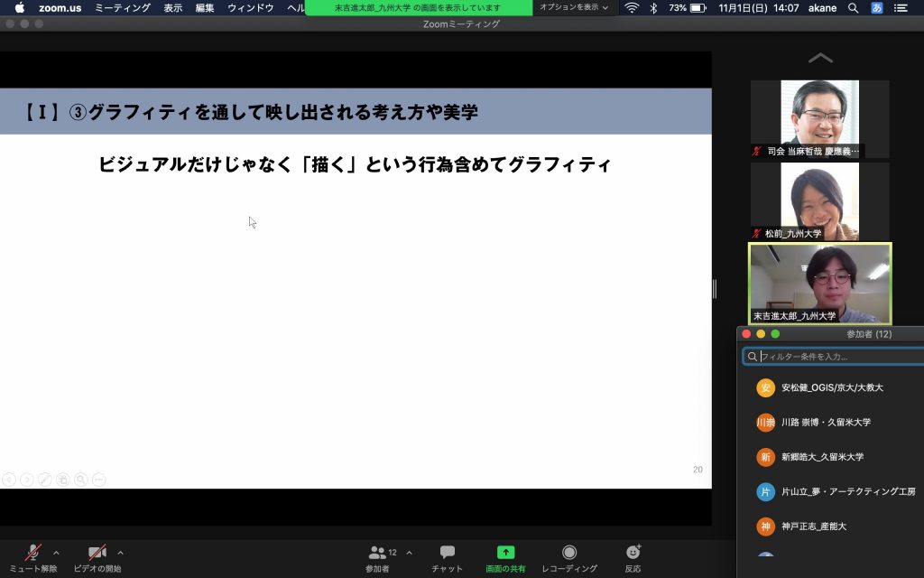Open the ウィンドウ menu in menu bar

250,7
